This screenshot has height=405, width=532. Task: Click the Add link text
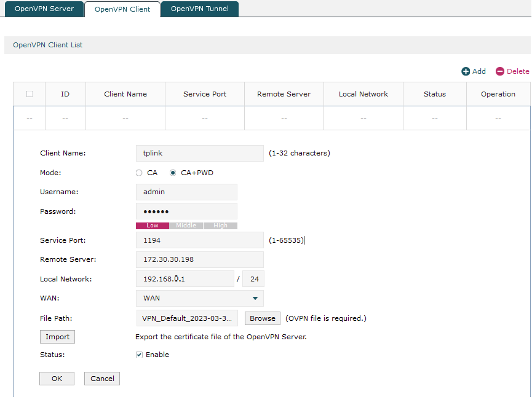pos(479,71)
